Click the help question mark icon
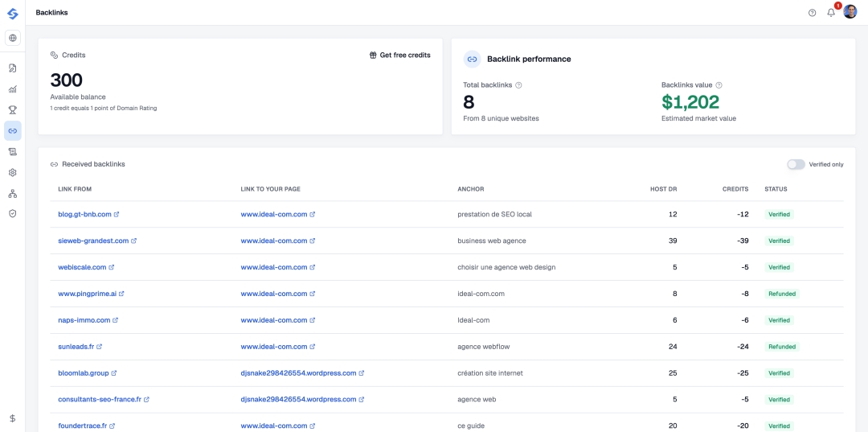Viewport: 868px width, 432px height. [812, 13]
